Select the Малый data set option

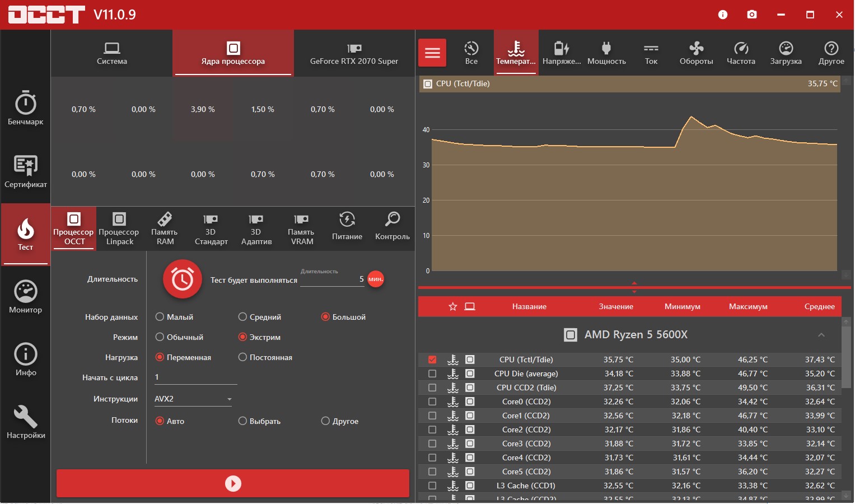click(x=174, y=317)
